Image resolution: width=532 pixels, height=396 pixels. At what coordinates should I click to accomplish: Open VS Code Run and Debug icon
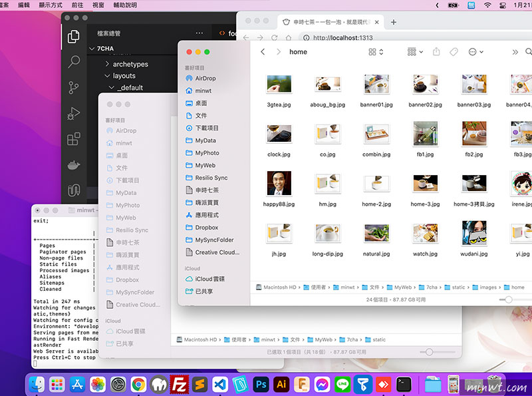pyautogui.click(x=73, y=113)
